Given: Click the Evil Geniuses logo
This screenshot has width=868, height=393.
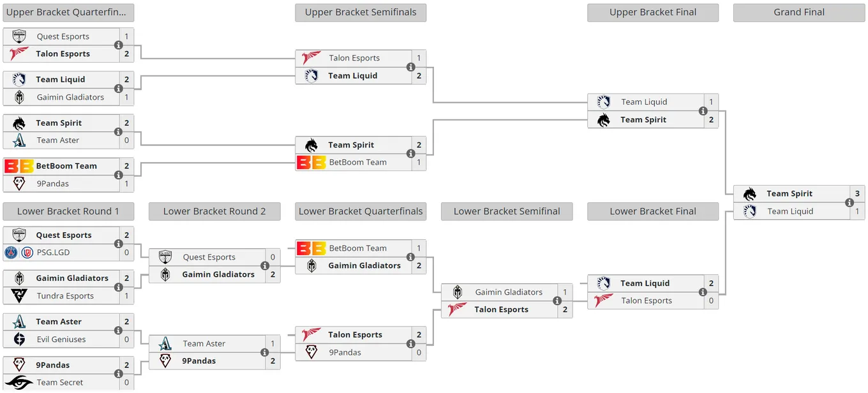Looking at the screenshot, I should pyautogui.click(x=19, y=339).
